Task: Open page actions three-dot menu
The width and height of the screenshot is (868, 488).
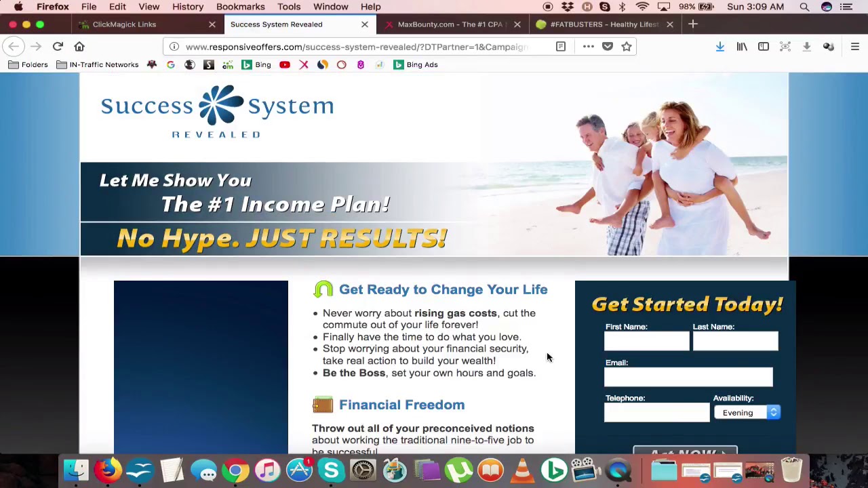Action: [x=588, y=47]
